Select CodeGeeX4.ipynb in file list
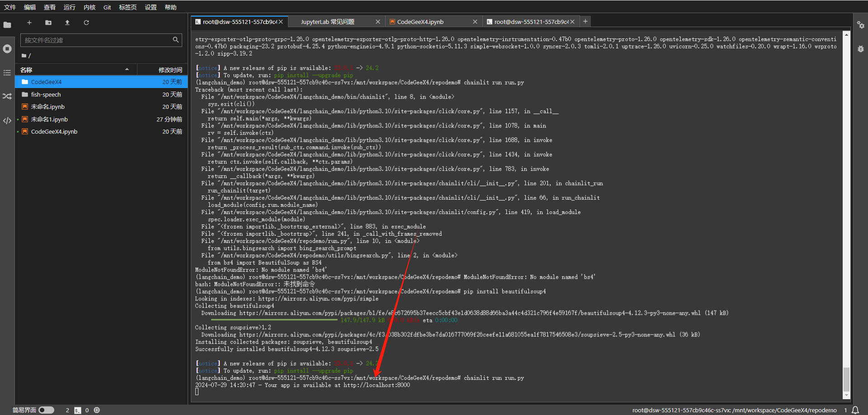 [101, 131]
